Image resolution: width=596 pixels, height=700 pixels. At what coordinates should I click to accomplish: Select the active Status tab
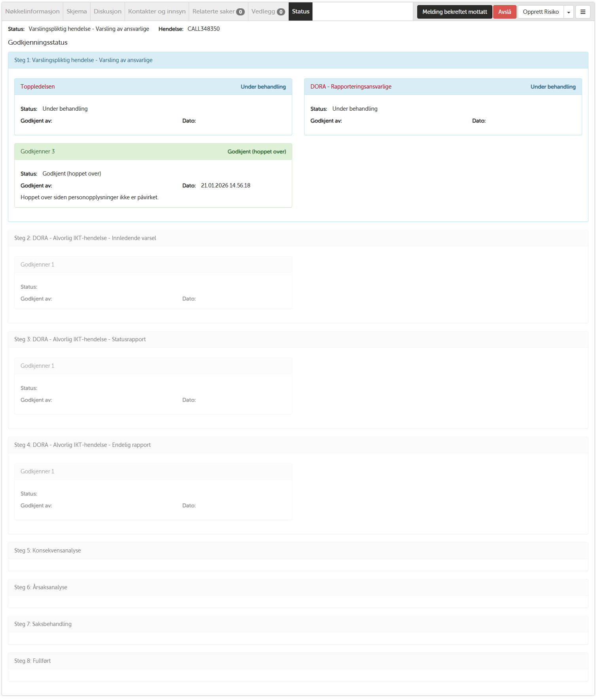(301, 11)
